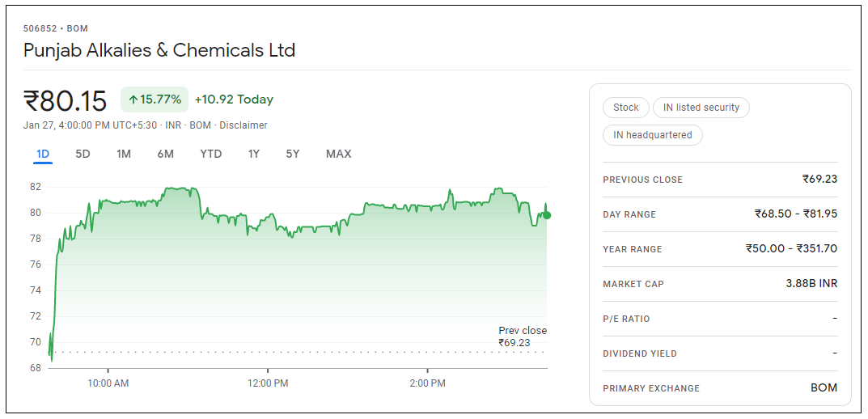Click the DIVIDEND YIELD label
Screen dimensions: 868x419
(639, 354)
